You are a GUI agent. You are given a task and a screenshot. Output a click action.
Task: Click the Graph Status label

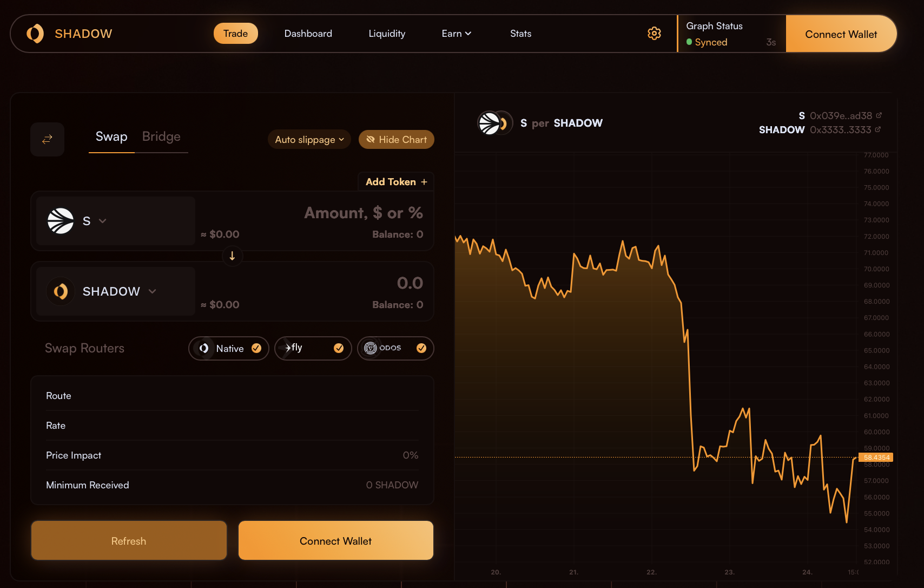[714, 26]
